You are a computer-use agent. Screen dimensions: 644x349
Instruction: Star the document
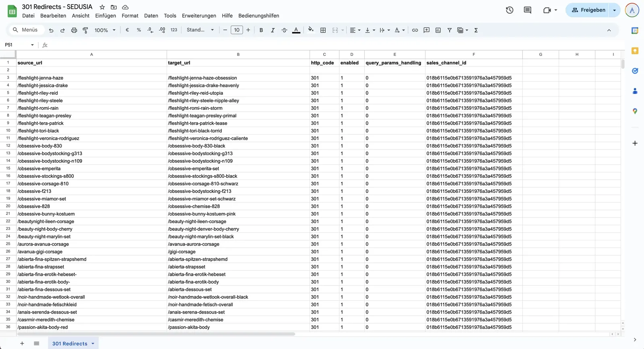tap(102, 7)
